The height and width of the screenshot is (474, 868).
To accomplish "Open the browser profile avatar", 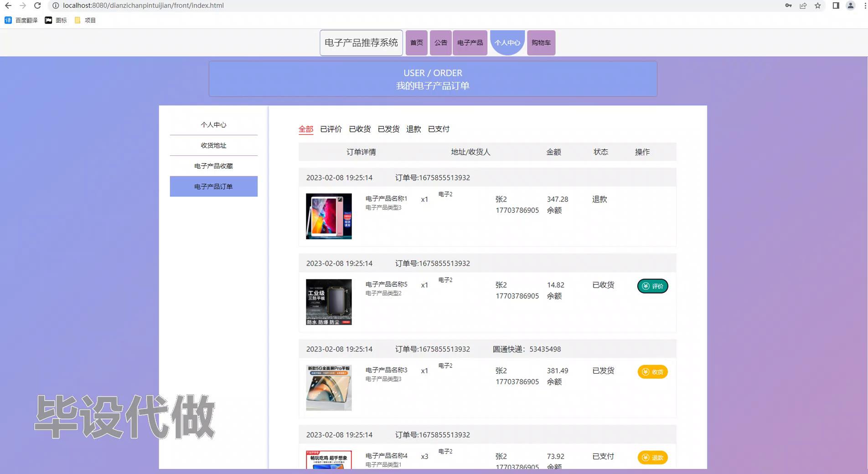I will pyautogui.click(x=850, y=5).
